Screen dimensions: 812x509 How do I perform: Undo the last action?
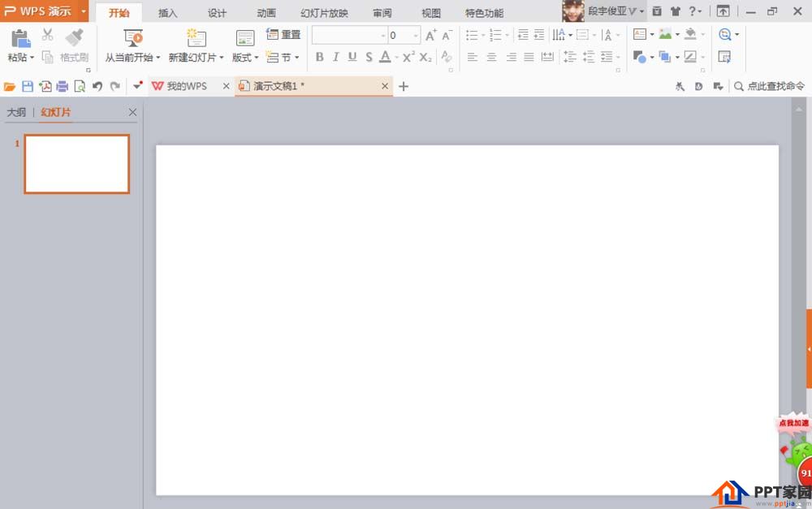(x=97, y=86)
